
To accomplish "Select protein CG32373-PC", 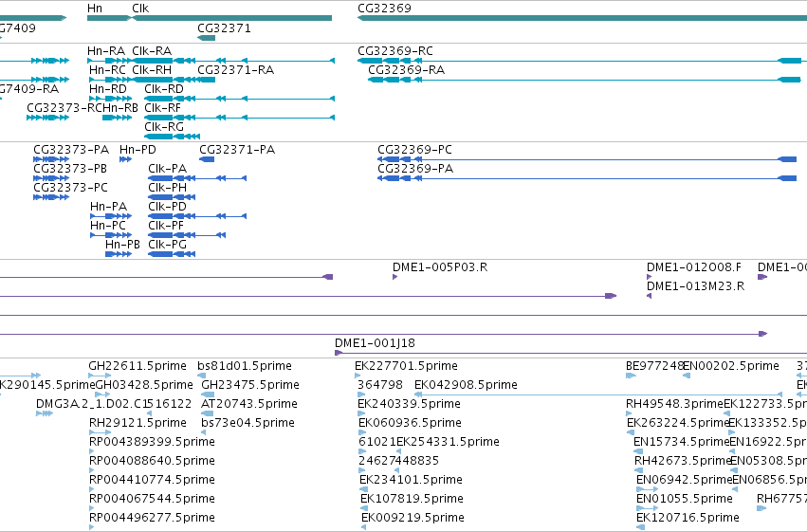I will click(70, 188).
